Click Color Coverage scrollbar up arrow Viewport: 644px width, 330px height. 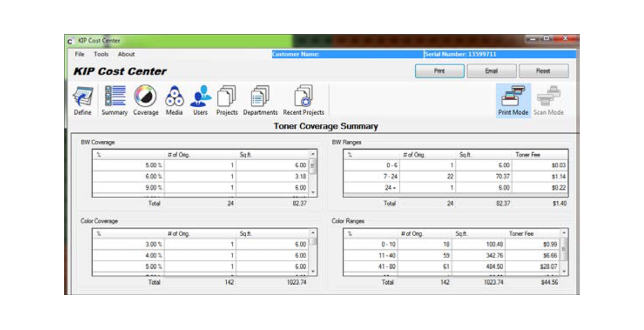tap(313, 233)
